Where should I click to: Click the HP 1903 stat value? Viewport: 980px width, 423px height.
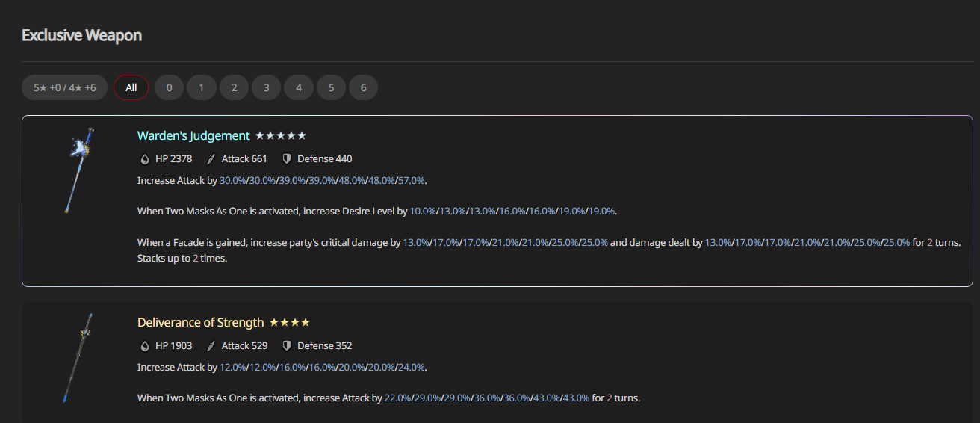click(x=174, y=345)
